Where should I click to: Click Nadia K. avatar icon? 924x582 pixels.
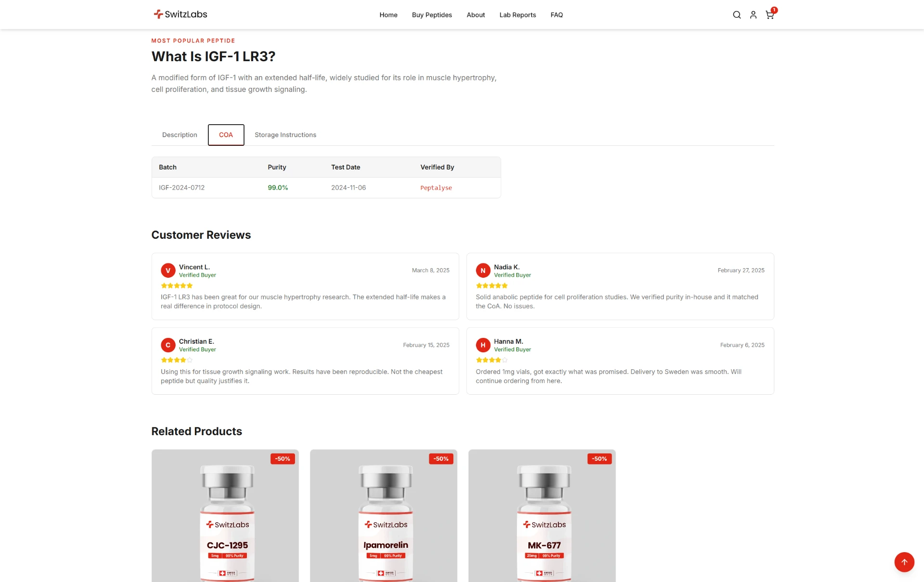[x=483, y=271]
